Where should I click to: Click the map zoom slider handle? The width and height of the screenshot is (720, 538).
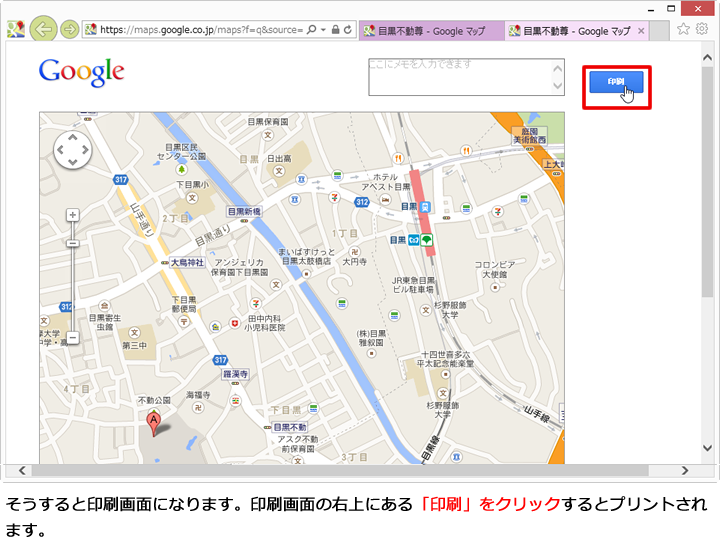(73, 243)
